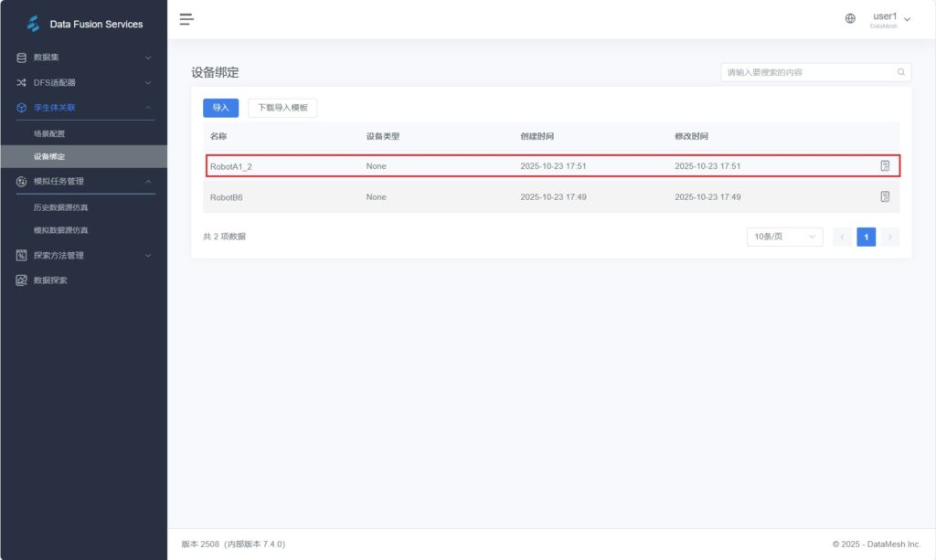936x560 pixels.
Task: Click the globe language icon
Action: tap(850, 19)
